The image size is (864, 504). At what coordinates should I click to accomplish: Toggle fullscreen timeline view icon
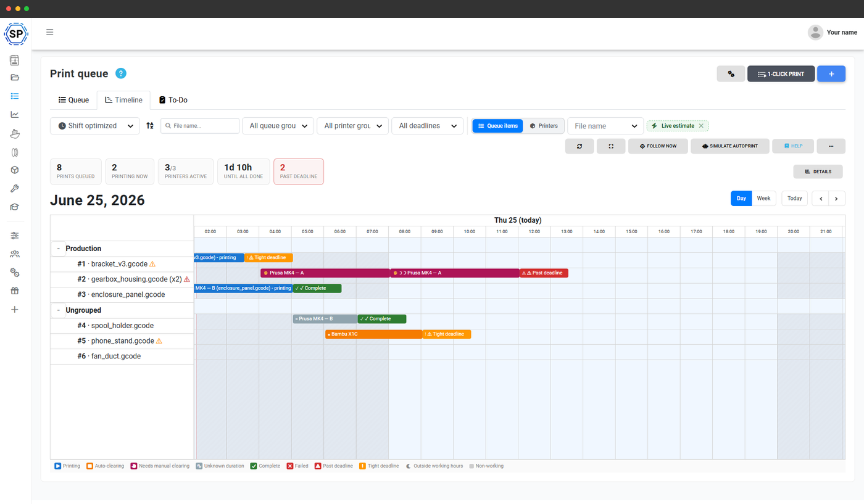point(611,146)
